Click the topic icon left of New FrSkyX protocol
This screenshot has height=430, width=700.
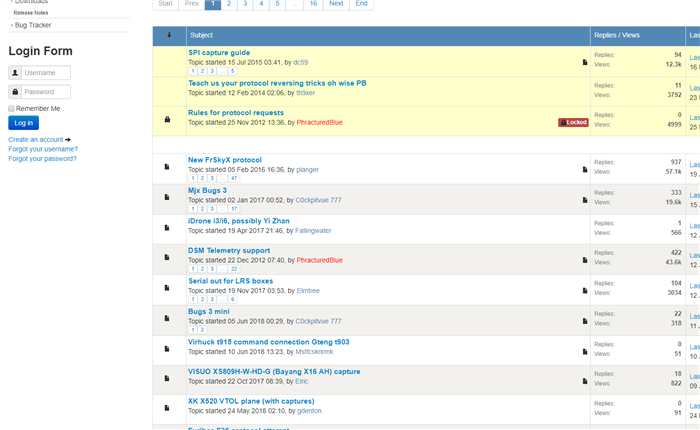167,167
